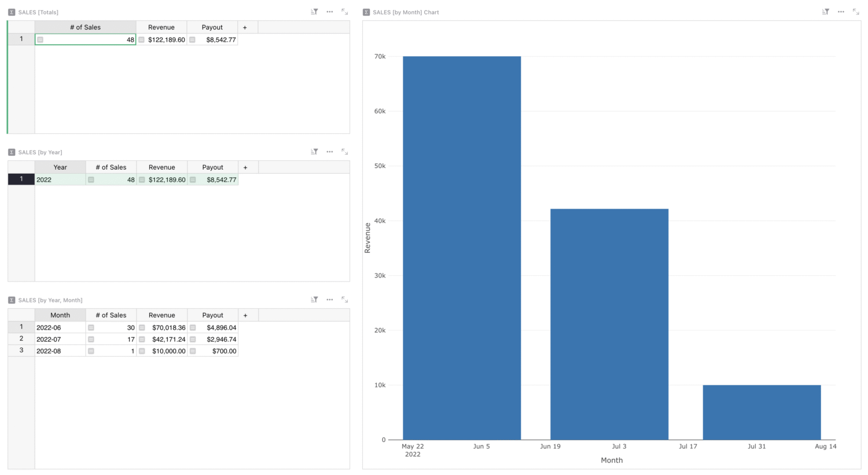Click the SALES [by Year] widget title
868x475 pixels.
(x=40, y=152)
